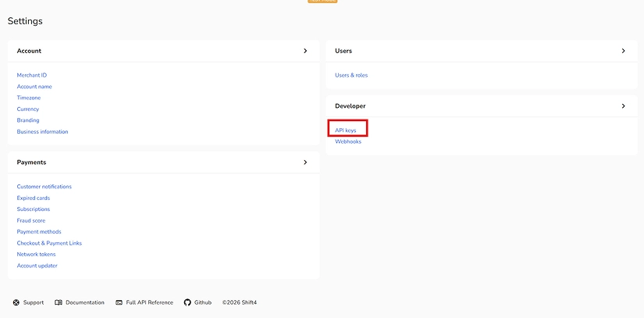Click the Documentation footer link text

tap(85, 302)
